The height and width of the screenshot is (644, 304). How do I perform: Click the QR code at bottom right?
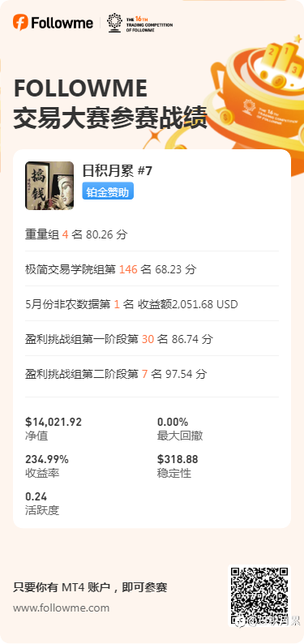pos(259,595)
